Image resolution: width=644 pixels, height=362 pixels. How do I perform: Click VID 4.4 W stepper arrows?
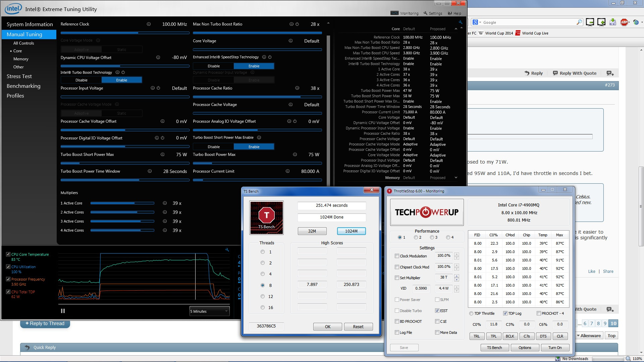click(x=457, y=289)
